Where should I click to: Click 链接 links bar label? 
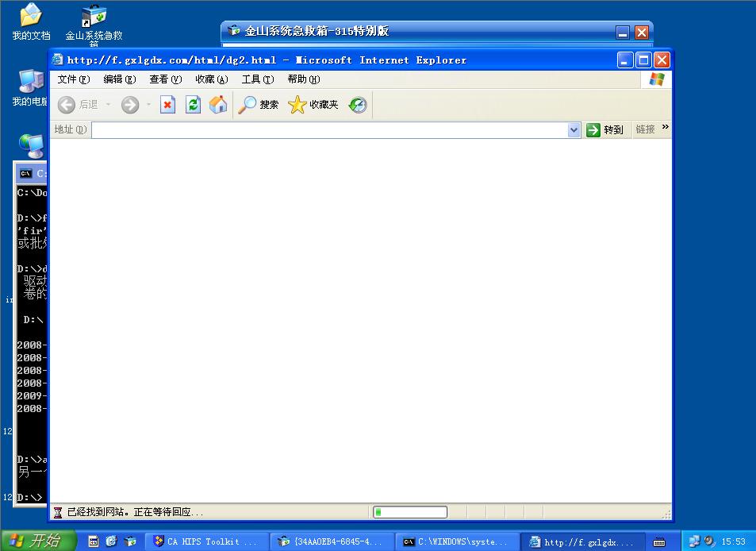[645, 129]
